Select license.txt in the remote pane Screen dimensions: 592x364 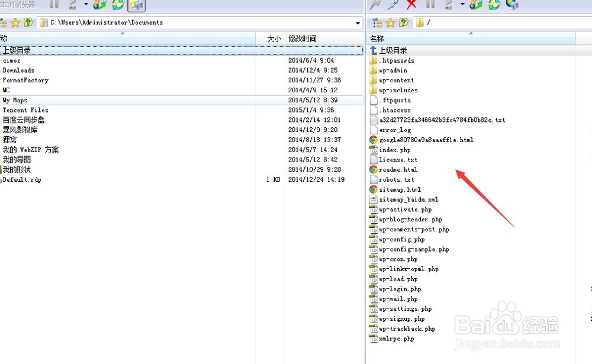point(394,160)
